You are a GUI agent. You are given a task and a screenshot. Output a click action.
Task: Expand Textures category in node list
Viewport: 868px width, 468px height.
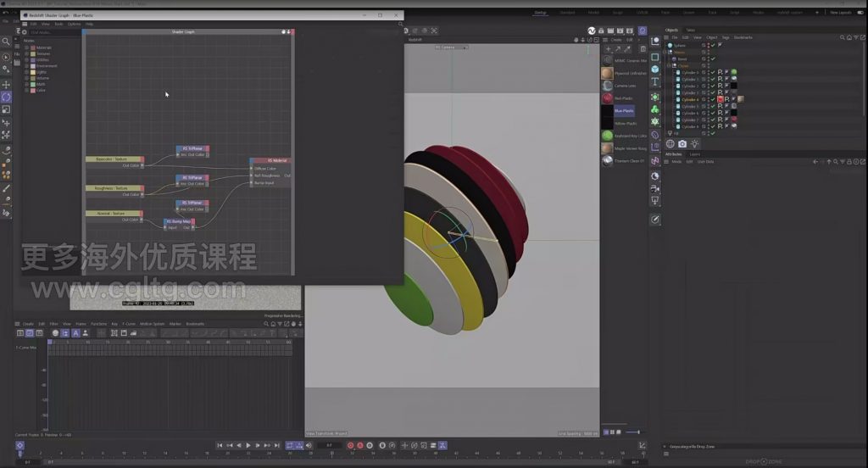point(26,53)
